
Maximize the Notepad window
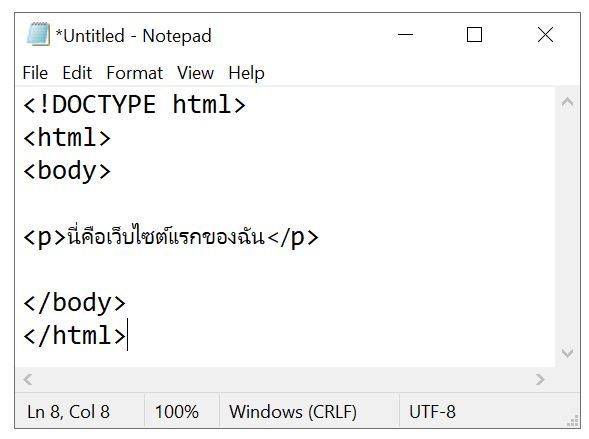tap(474, 35)
